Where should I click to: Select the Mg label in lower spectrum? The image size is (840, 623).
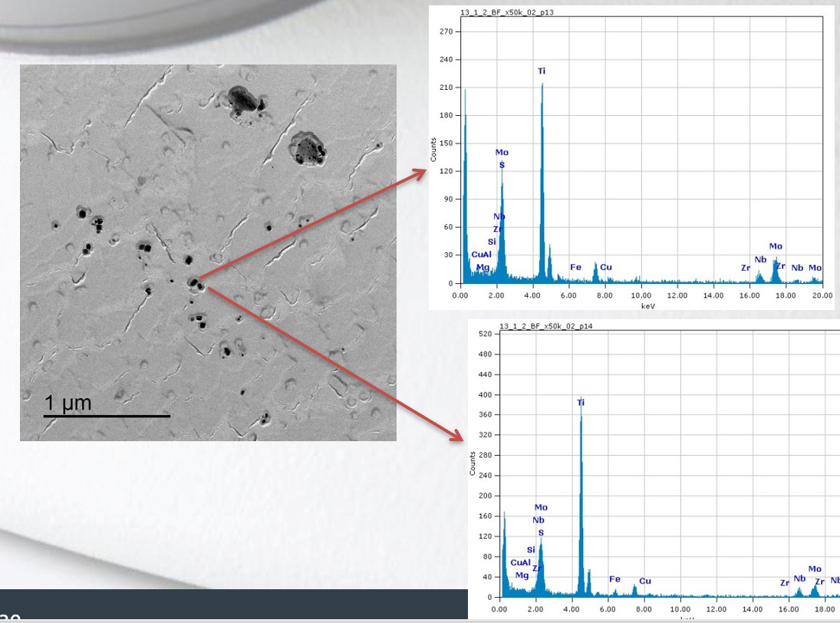click(522, 575)
